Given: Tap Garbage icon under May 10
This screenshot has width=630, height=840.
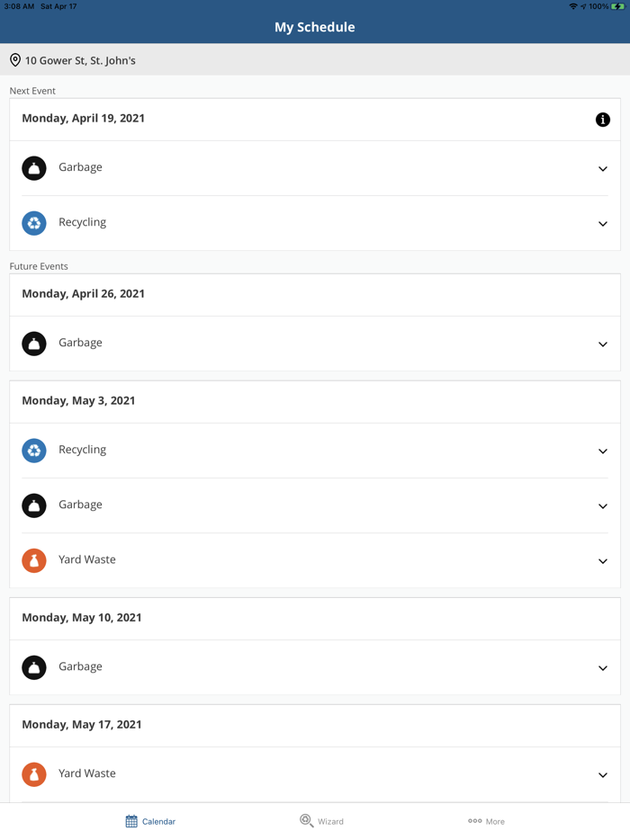Looking at the screenshot, I should (34, 667).
